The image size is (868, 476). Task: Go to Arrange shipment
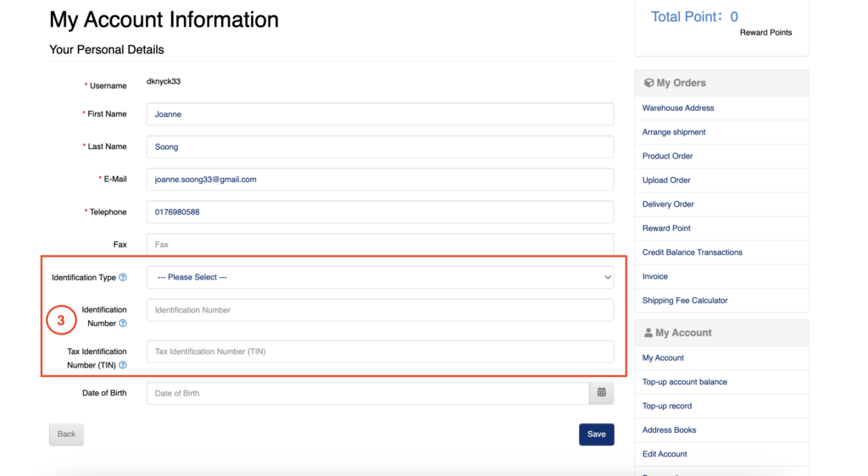point(674,132)
